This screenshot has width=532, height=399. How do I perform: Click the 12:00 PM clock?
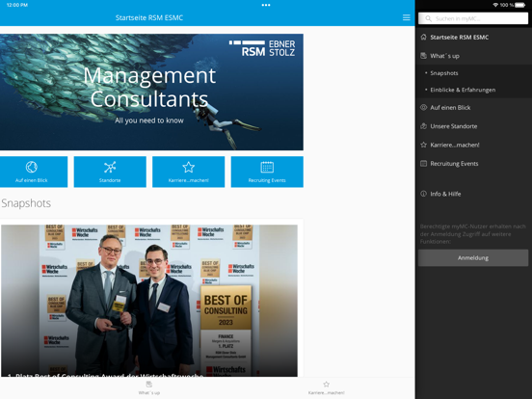point(17,5)
